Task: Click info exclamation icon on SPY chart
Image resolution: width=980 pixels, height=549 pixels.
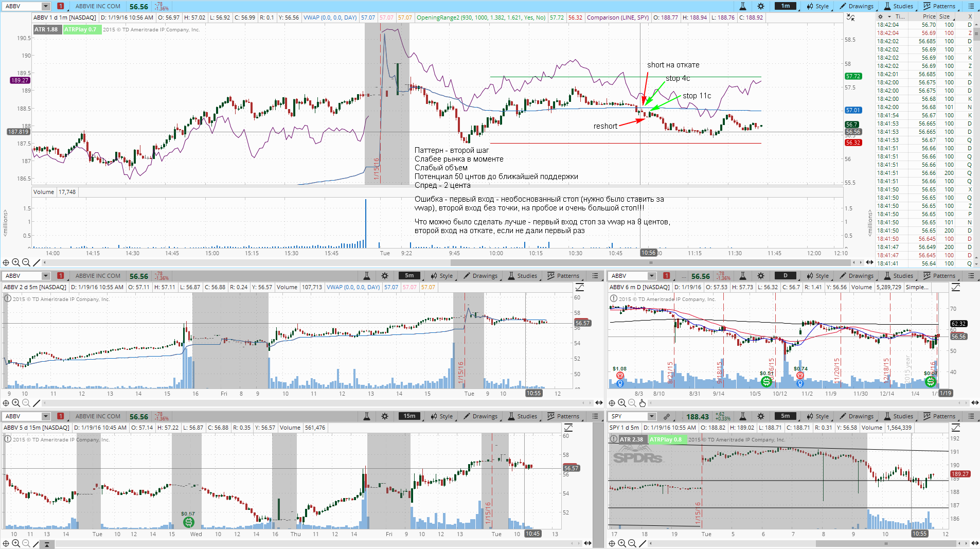Action: (x=614, y=439)
